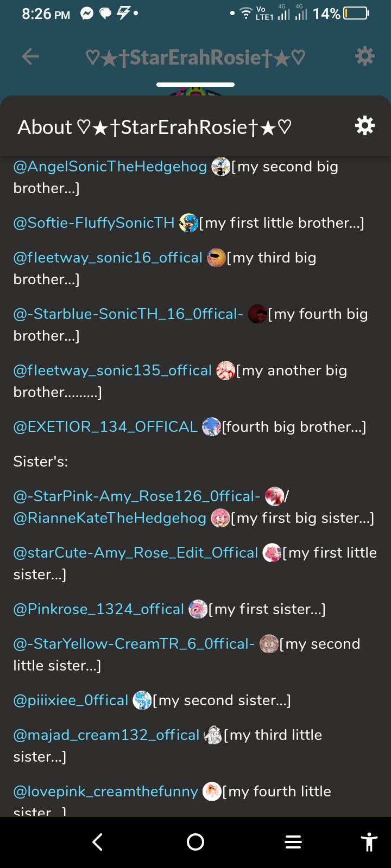
Task: Tap the accessibility shortcut icon
Action: (x=369, y=842)
